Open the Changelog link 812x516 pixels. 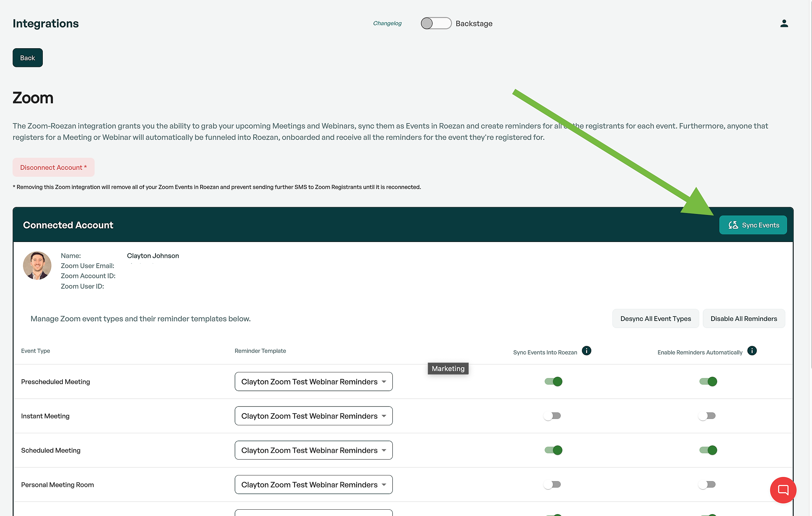point(387,23)
